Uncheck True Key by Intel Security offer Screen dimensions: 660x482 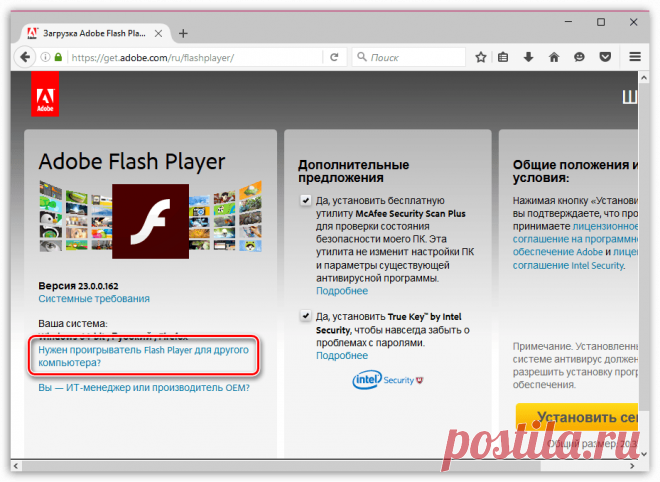coord(306,315)
